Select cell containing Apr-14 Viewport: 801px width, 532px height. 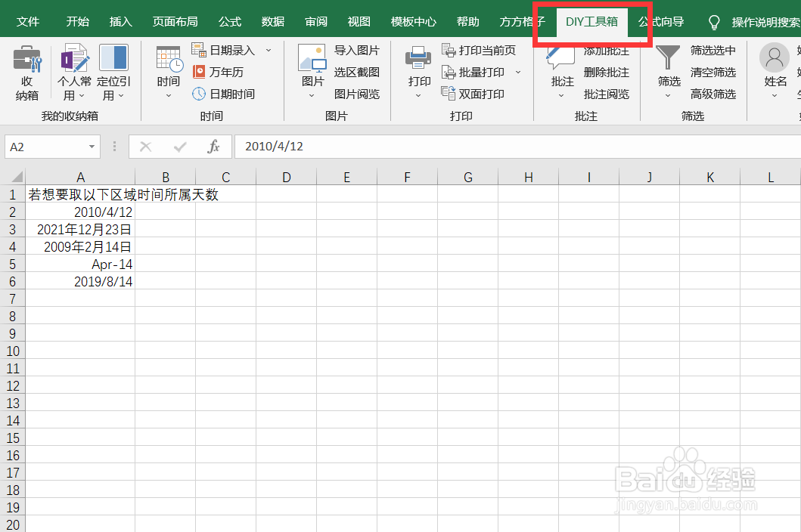[x=80, y=264]
